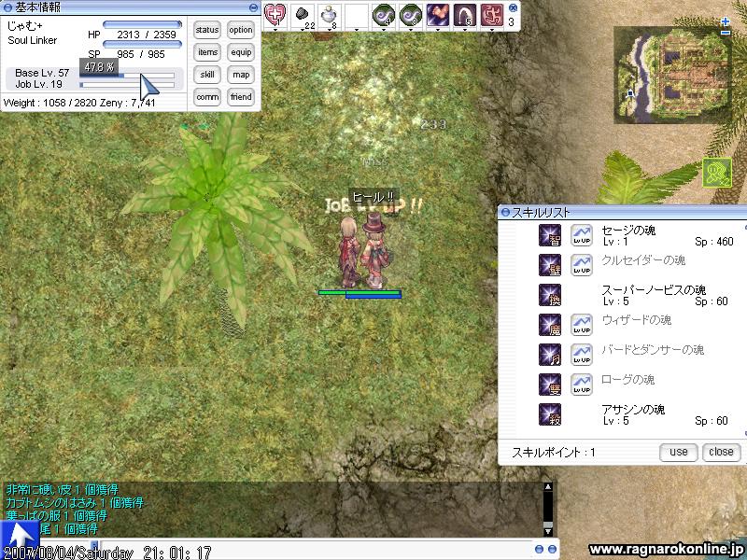Zoom out minimap with minus button

coord(726,33)
